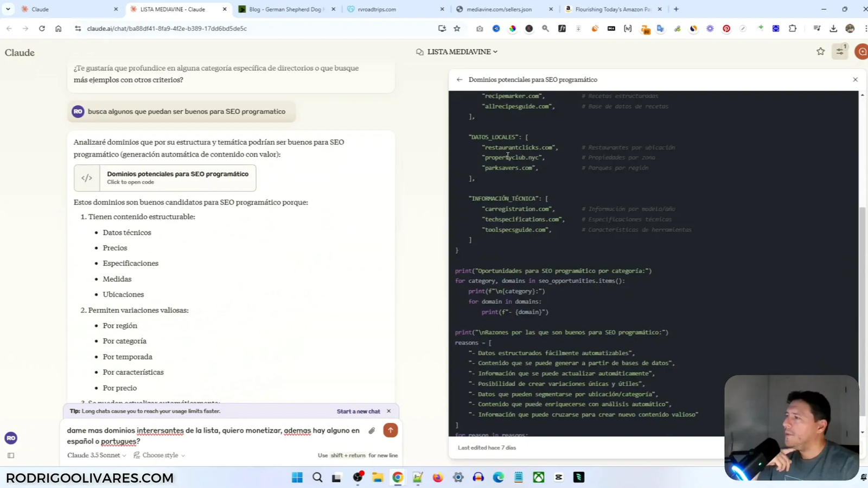Viewport: 868px width, 488px height.
Task: Click inside the Claude message input field
Action: pos(212,436)
